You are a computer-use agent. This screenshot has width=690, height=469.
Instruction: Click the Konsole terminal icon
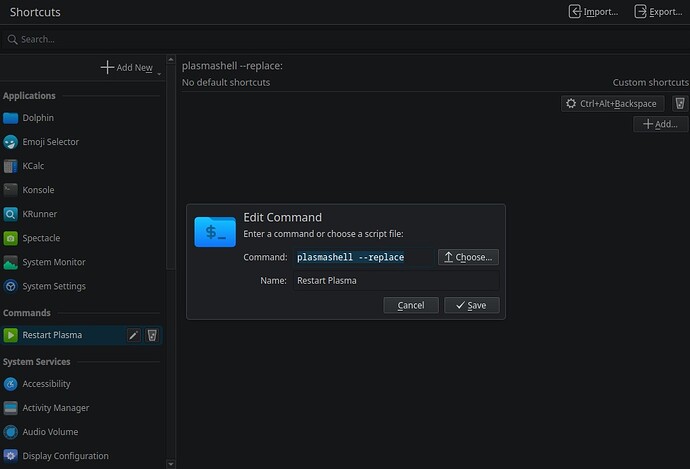pos(11,190)
